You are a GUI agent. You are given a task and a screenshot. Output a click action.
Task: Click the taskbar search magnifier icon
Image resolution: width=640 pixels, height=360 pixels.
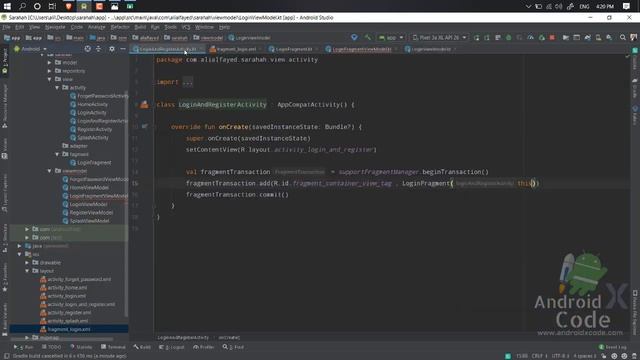tap(22, 6)
